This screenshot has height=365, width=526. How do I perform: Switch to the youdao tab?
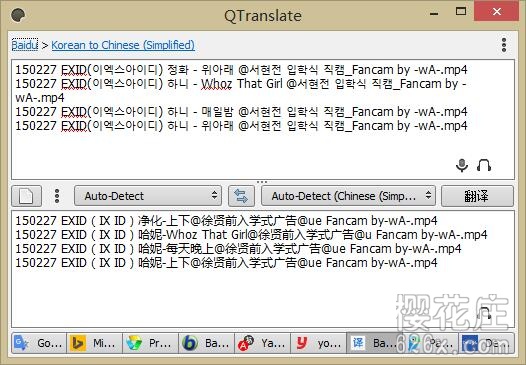pyautogui.click(x=318, y=343)
